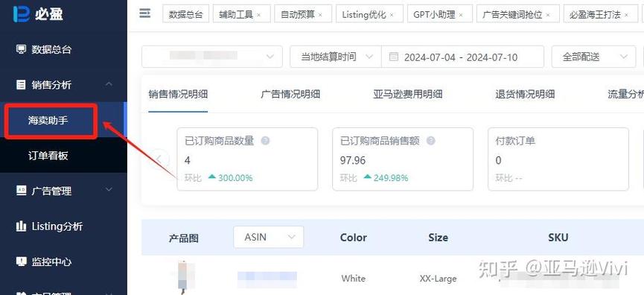644x295 pixels.
Task: Click the XX-Large size cell
Action: click(x=438, y=279)
